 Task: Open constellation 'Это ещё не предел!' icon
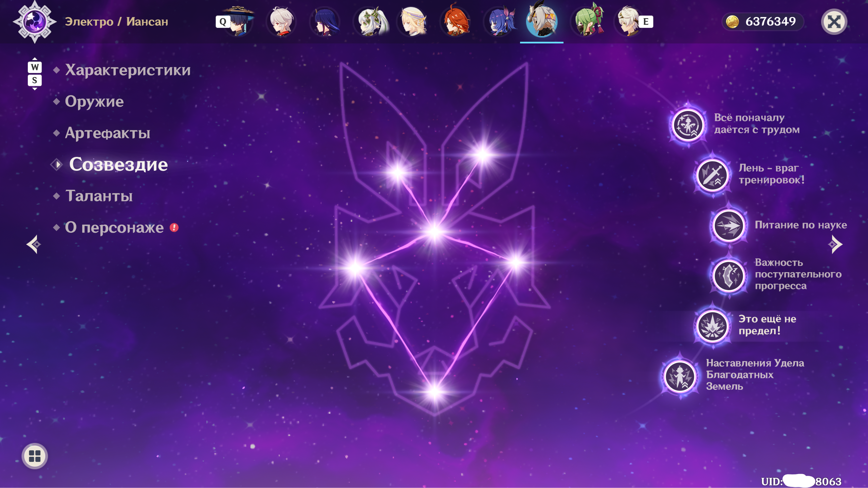click(x=712, y=326)
